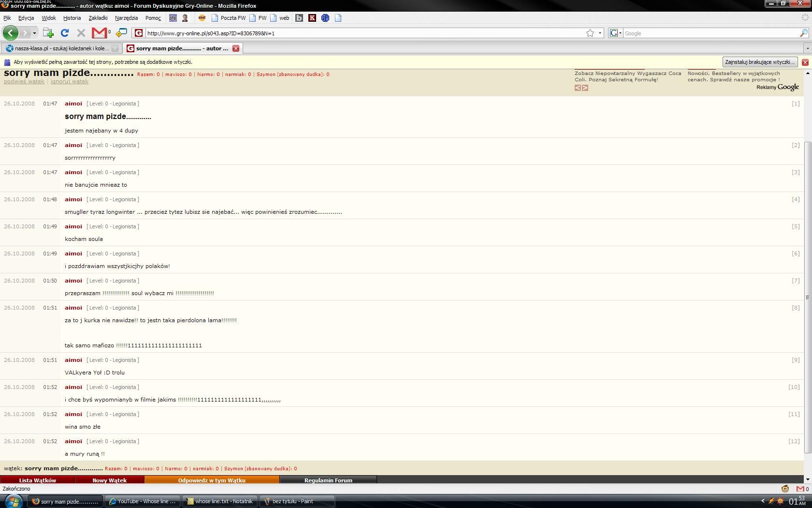
Task: Open the Gmail icon in the toolbar
Action: (100, 33)
